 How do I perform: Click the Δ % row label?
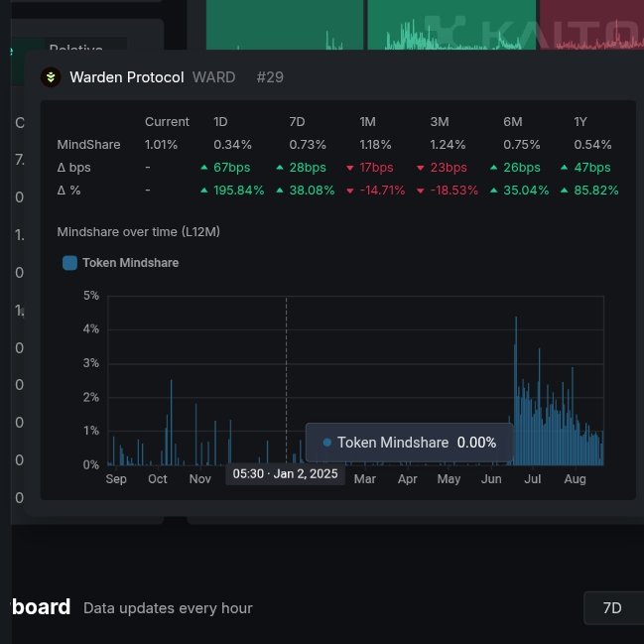coord(68,191)
